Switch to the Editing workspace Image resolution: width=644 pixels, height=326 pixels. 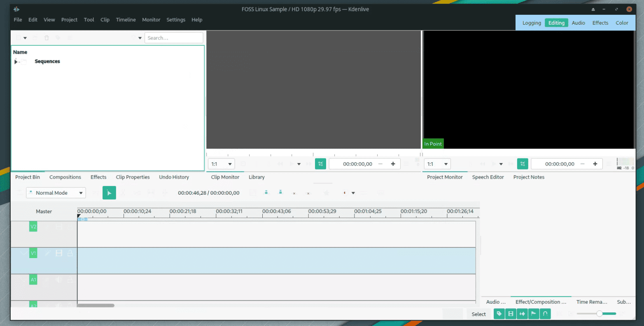556,23
